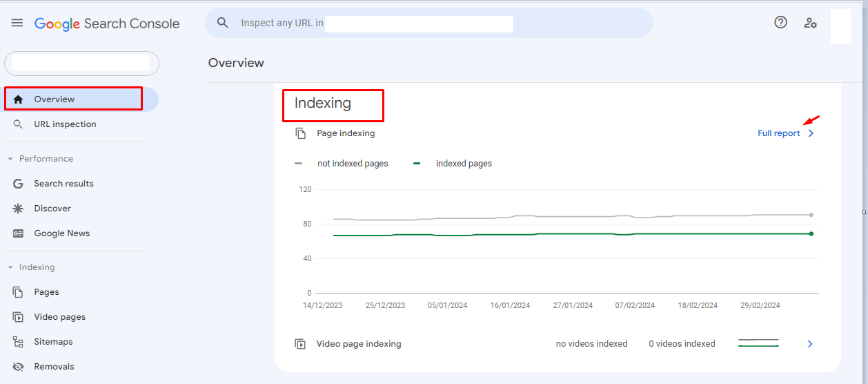Click the search magnifier icon in URL bar

tap(222, 23)
